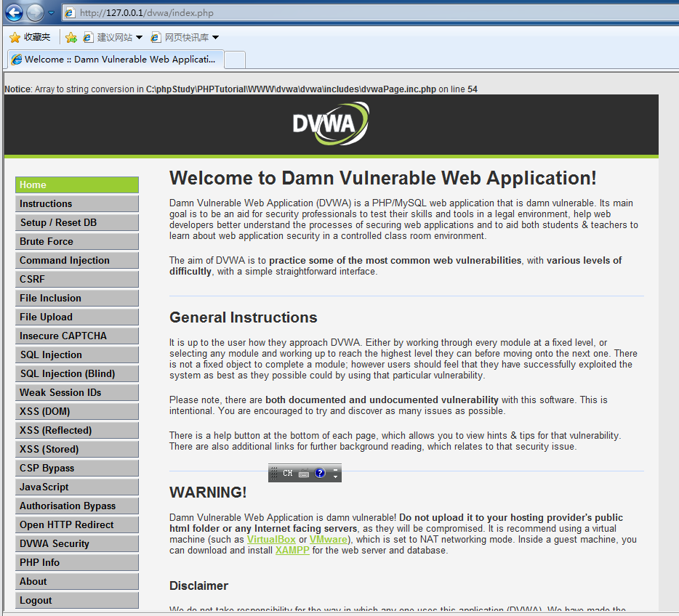679x616 pixels.
Task: Follow the VMware hyperlink
Action: tap(329, 540)
